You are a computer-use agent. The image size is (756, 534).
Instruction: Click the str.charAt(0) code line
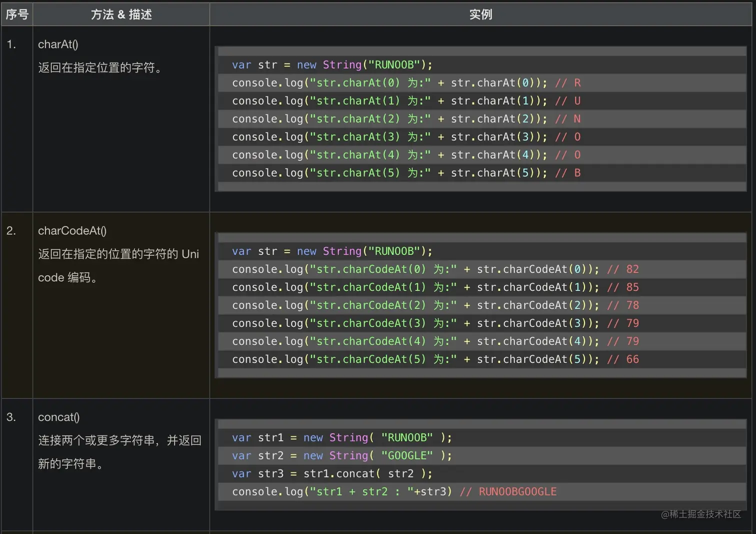(406, 83)
